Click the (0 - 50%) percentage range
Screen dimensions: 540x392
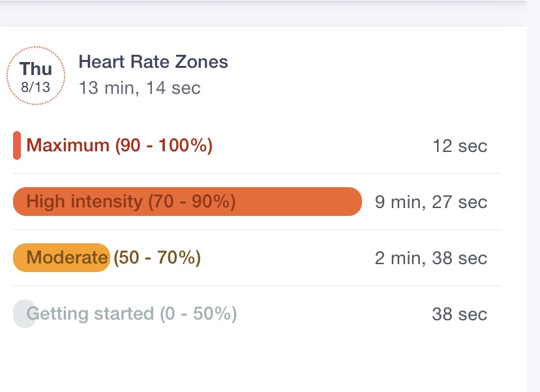(x=198, y=314)
